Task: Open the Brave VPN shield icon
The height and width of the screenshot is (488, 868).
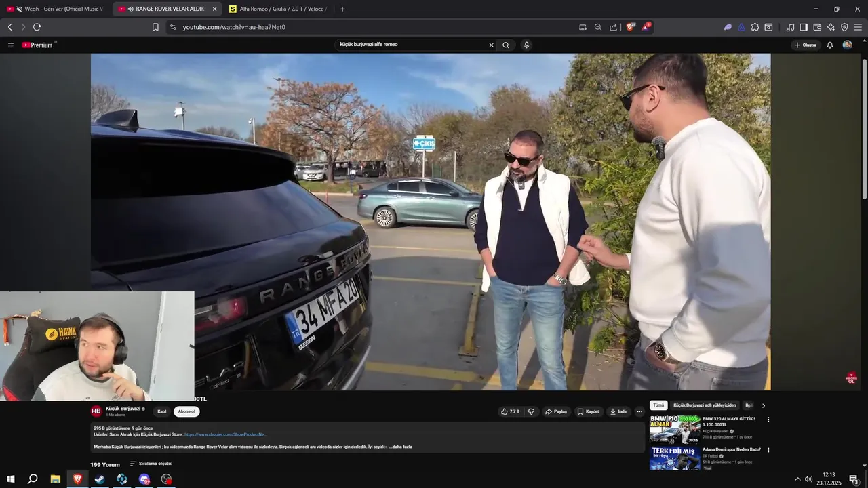Action: click(844, 27)
